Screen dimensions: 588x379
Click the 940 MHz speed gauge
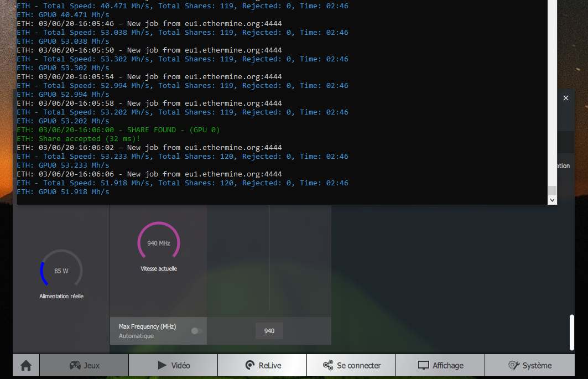tap(159, 243)
